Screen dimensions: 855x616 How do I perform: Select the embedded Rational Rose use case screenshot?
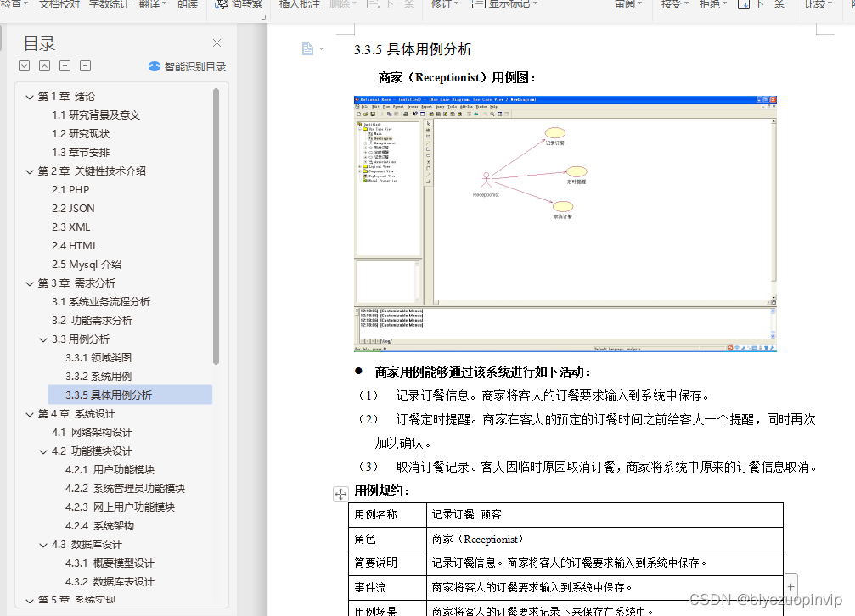tap(565, 224)
